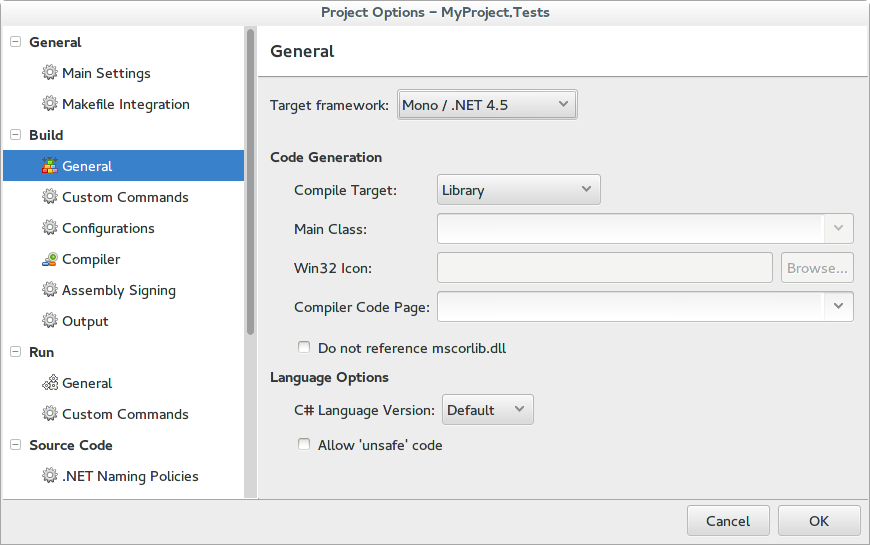Click the OK button

coord(819,521)
